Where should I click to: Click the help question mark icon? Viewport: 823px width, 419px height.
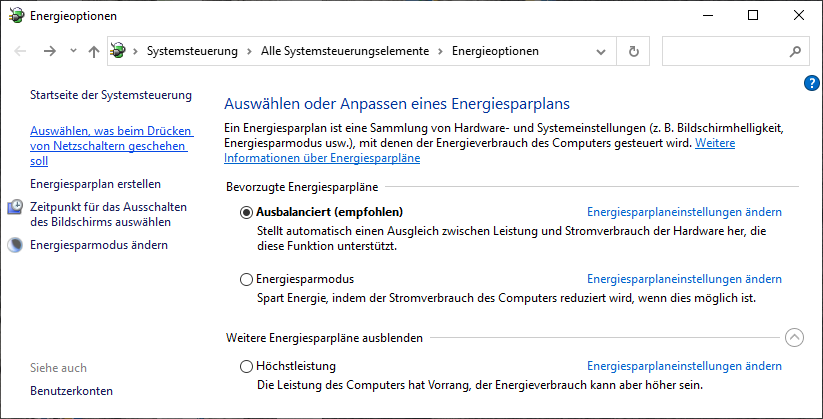811,83
